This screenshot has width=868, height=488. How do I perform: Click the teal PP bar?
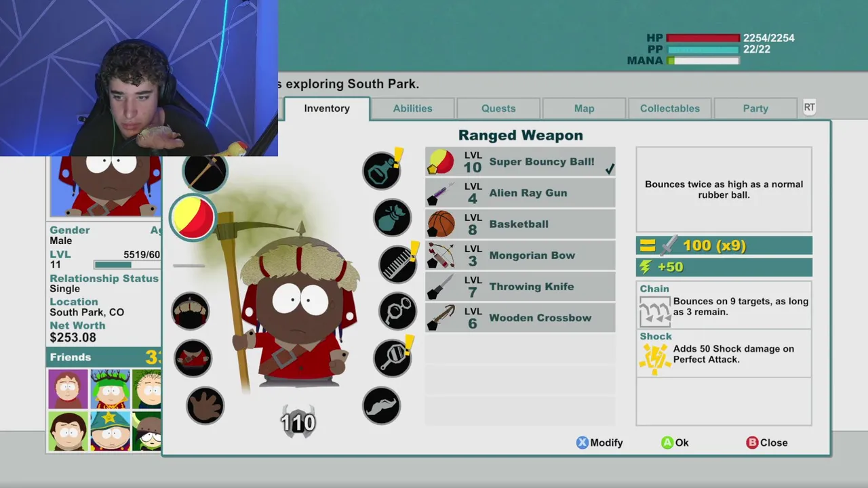[703, 49]
